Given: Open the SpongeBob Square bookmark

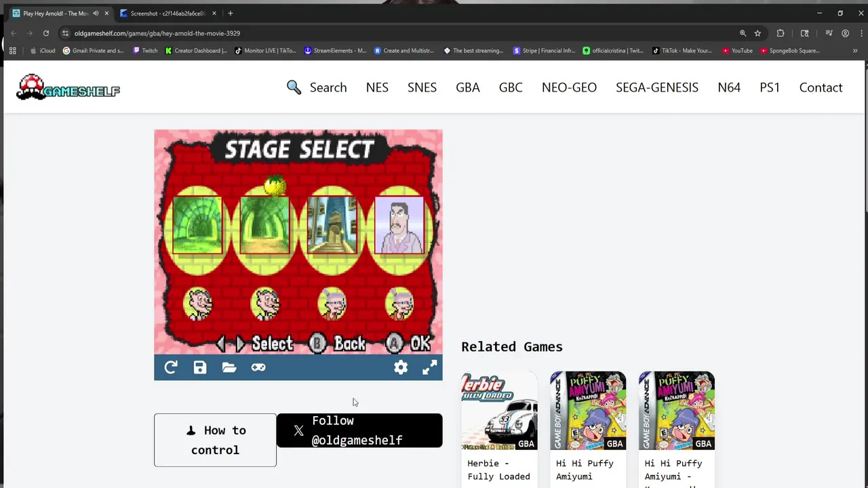Looking at the screenshot, I should tap(790, 51).
